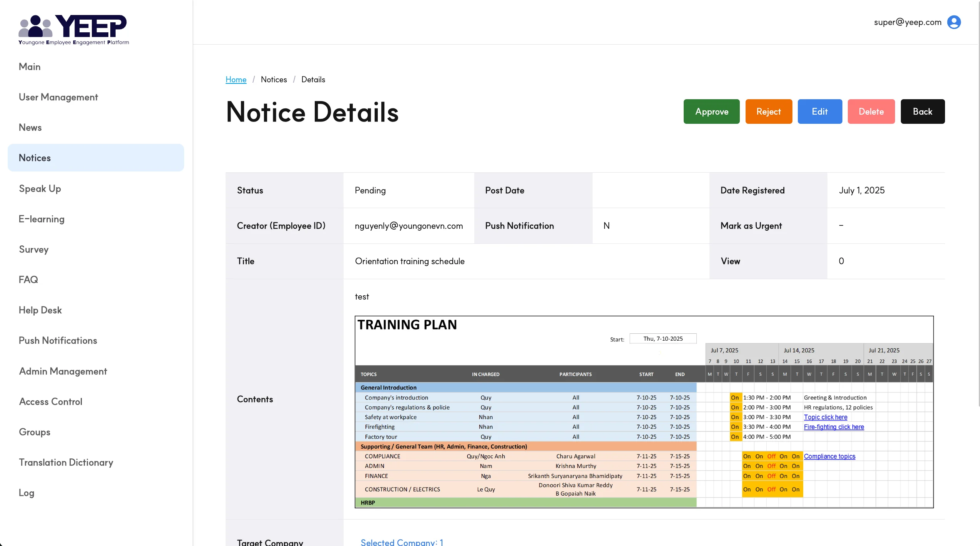
Task: Click the blue Edit button
Action: tap(819, 112)
